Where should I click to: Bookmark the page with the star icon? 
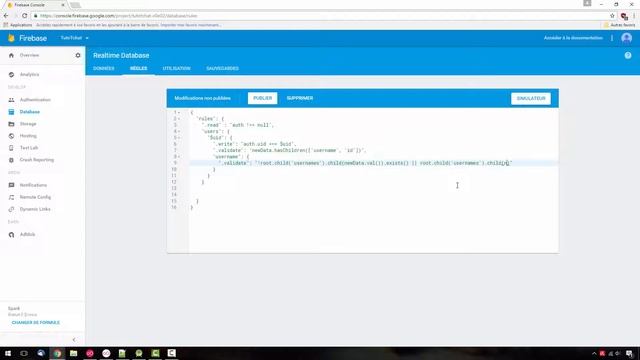point(612,16)
